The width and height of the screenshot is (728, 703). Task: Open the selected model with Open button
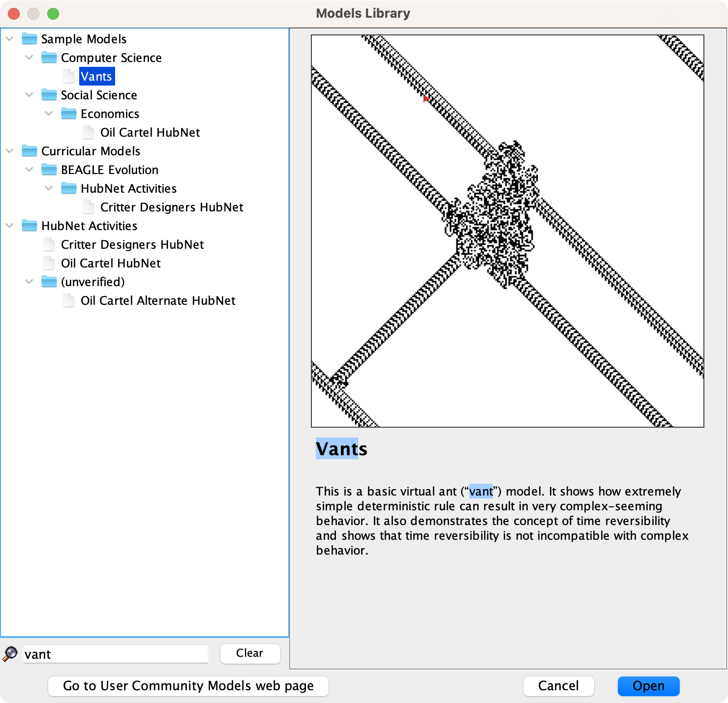[x=648, y=686]
